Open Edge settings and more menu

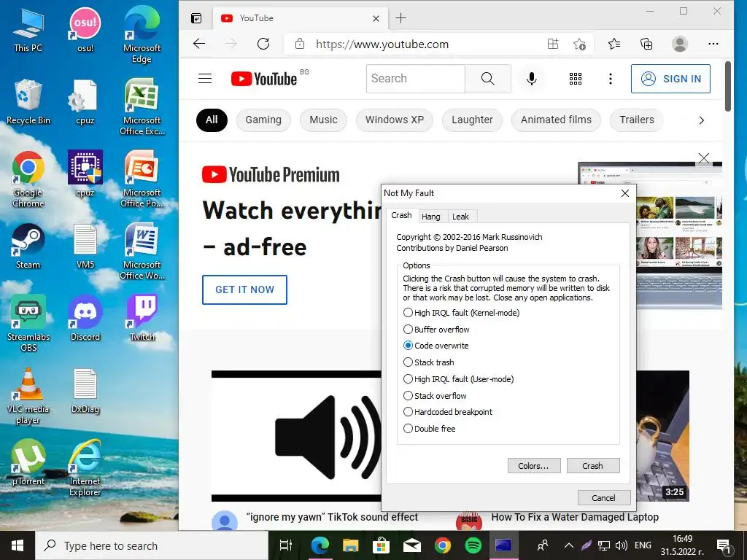[x=713, y=44]
